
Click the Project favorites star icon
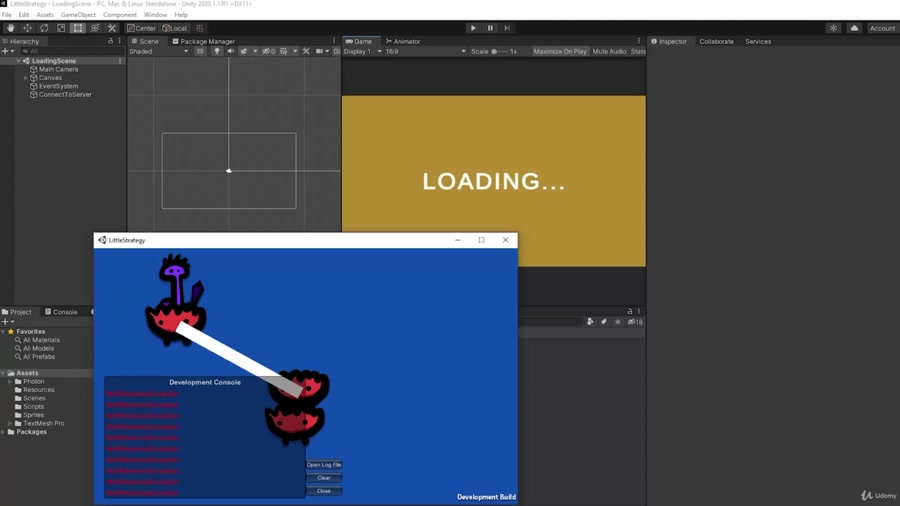point(618,322)
